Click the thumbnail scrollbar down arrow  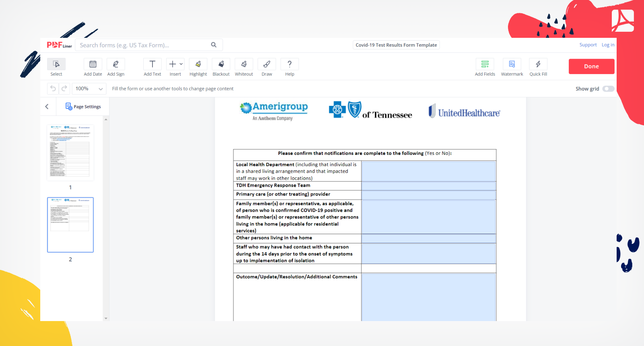[x=106, y=318]
